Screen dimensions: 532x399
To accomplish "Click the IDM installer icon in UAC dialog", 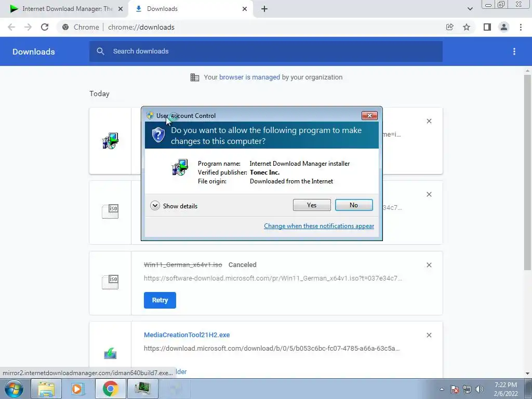I will 180,167.
